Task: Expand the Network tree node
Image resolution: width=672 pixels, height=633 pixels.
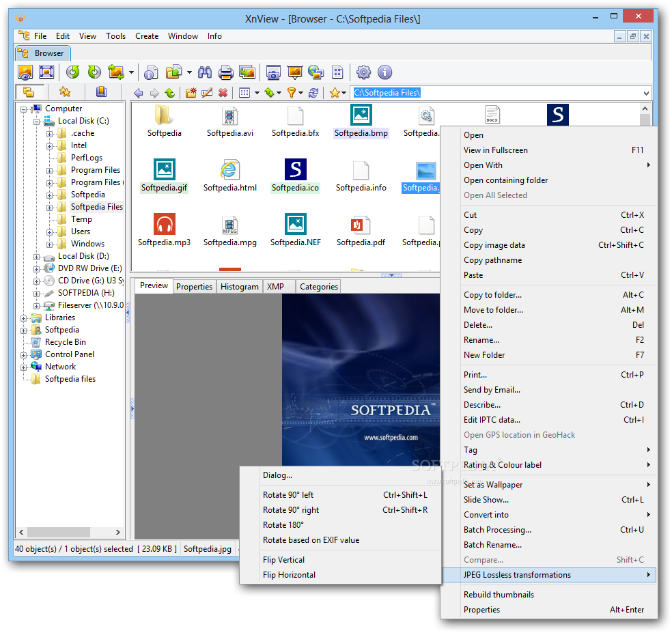Action: 24,368
